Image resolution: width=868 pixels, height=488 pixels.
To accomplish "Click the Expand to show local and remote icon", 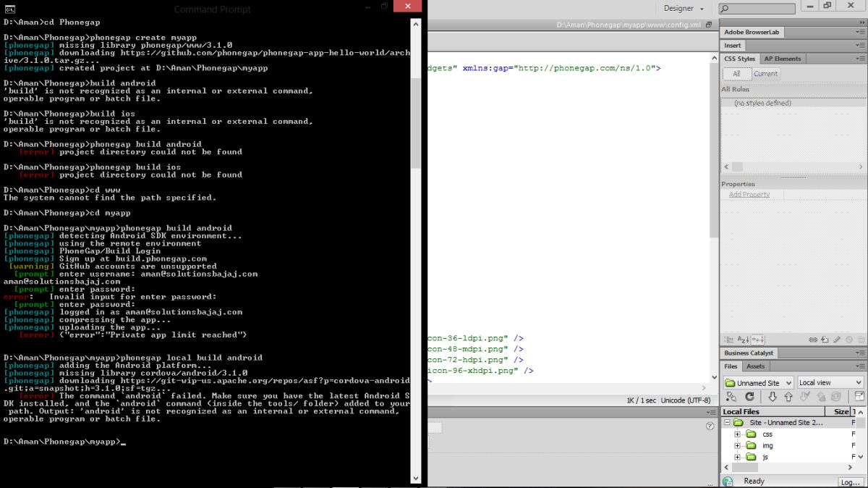I will (859, 397).
